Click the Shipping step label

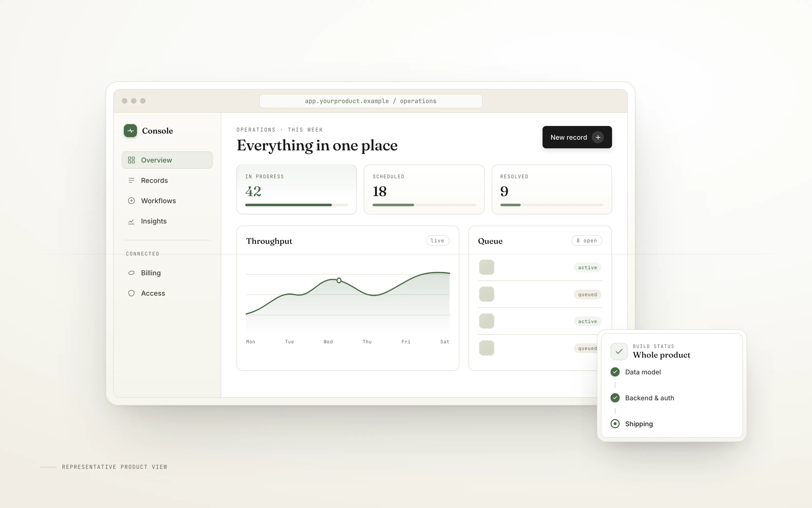(x=639, y=424)
